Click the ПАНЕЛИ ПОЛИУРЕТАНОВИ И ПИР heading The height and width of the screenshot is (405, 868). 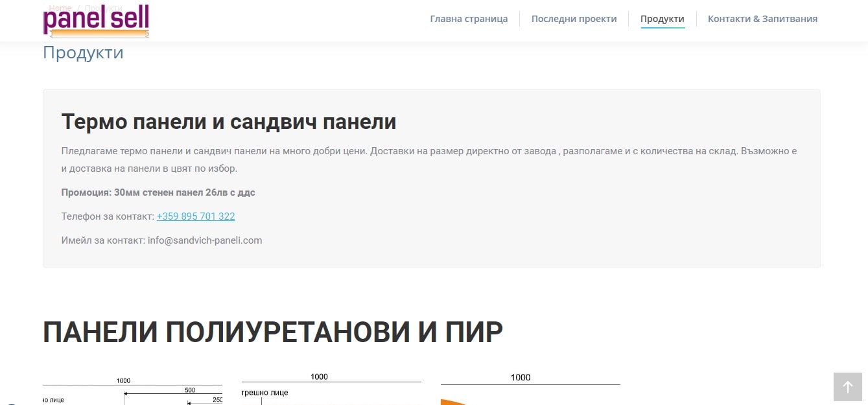(x=273, y=332)
